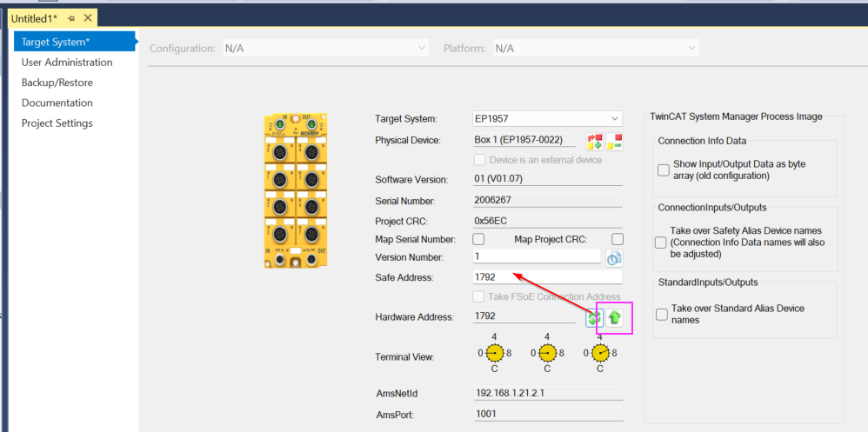
Task: Open the Project Settings page
Action: point(57,123)
